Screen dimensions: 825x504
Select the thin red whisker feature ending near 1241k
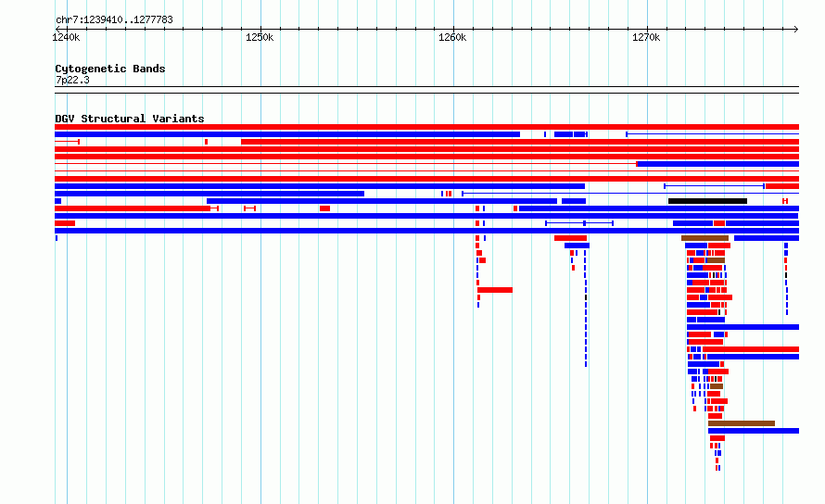coord(67,142)
